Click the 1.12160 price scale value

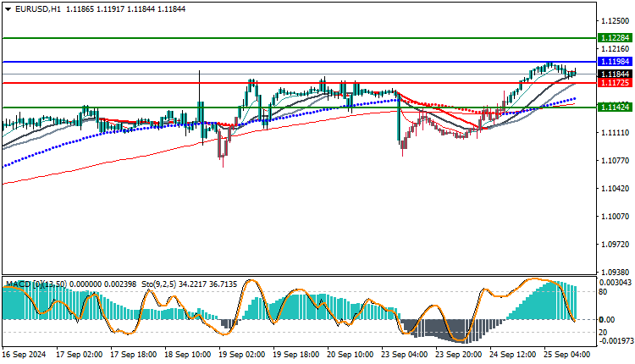(616, 49)
